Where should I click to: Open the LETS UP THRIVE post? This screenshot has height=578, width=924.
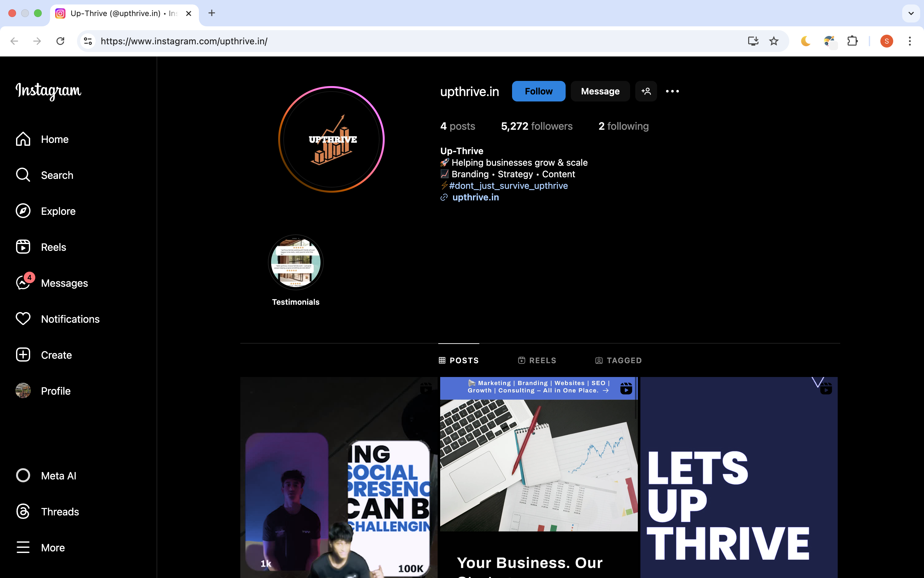coord(739,477)
